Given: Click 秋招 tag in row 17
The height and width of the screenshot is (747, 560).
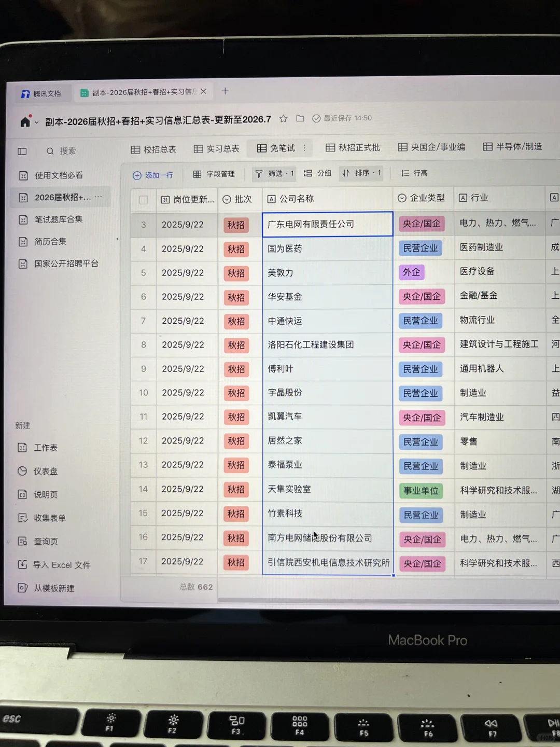Looking at the screenshot, I should pyautogui.click(x=236, y=562).
